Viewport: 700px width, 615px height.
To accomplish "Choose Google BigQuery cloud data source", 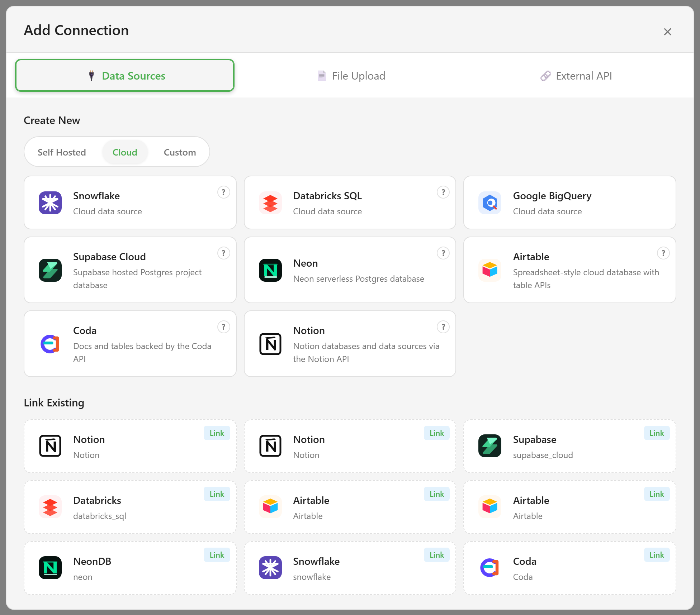I will 570,202.
